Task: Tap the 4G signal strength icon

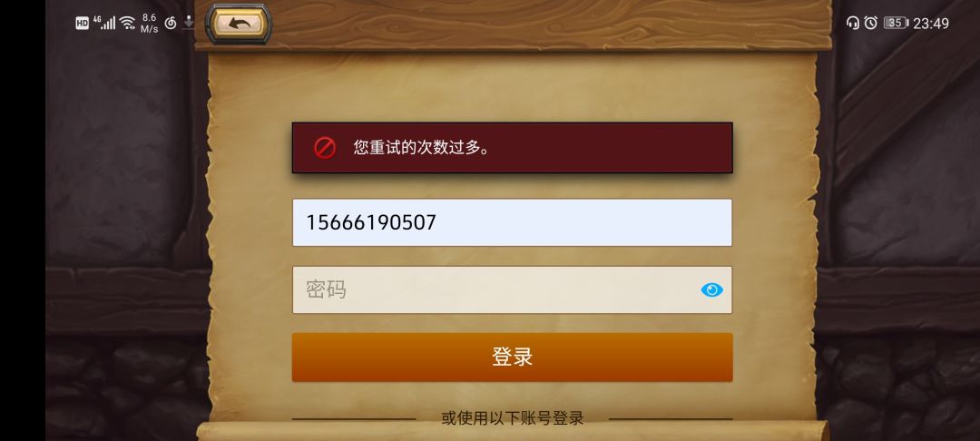Action: (x=104, y=23)
